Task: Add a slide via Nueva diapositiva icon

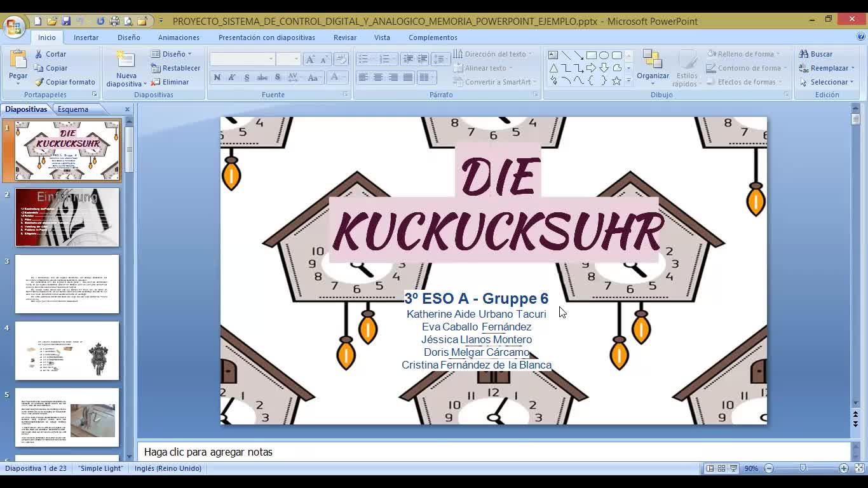Action: point(126,60)
